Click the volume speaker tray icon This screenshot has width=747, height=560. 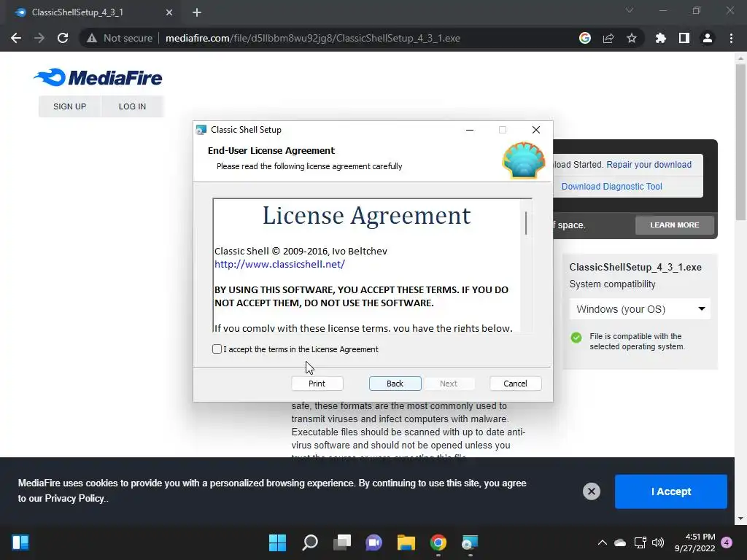point(658,542)
